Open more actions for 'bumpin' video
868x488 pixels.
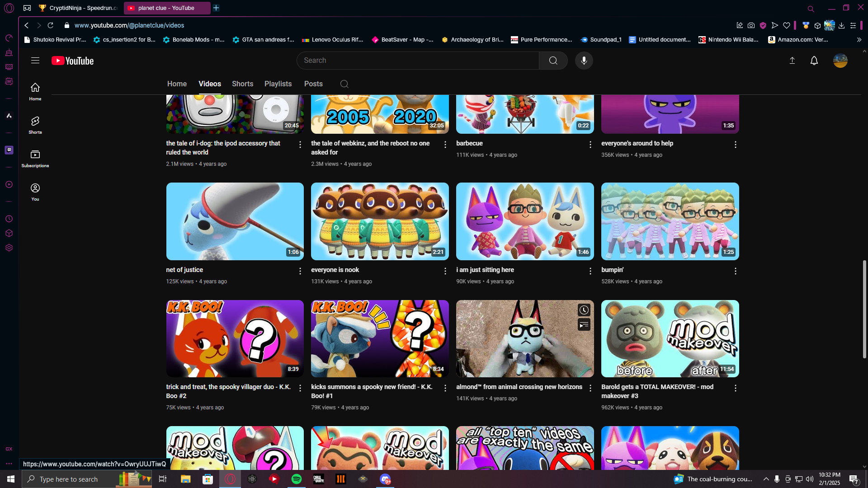(735, 271)
